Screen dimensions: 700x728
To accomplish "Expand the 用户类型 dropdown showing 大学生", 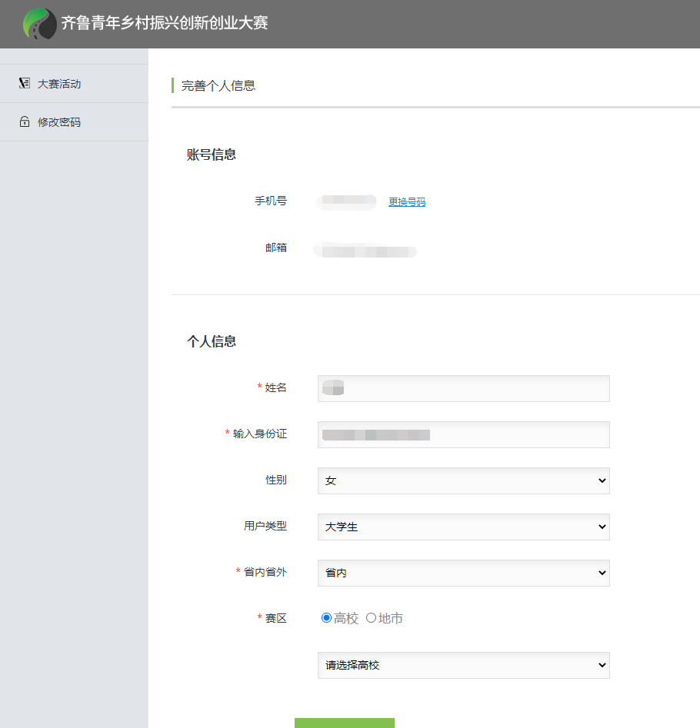I will point(463,527).
